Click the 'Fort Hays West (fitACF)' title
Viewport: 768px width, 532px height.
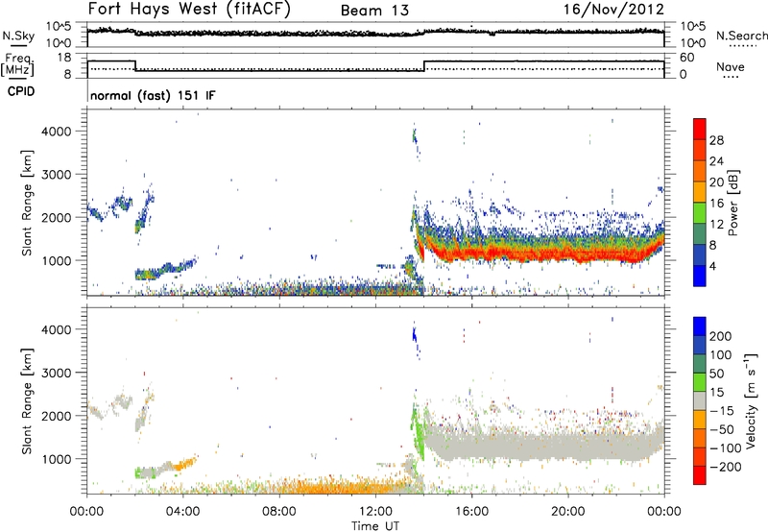189,9
